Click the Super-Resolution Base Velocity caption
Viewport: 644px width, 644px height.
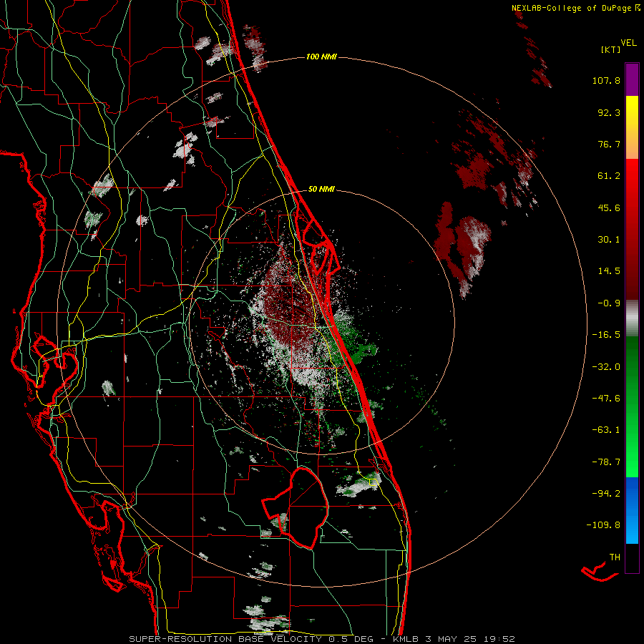(321, 639)
